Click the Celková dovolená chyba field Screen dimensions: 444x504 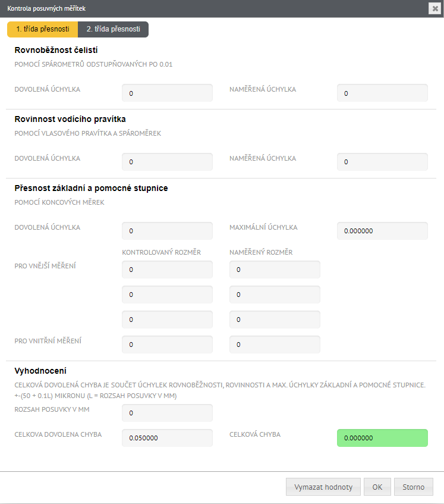coord(167,438)
